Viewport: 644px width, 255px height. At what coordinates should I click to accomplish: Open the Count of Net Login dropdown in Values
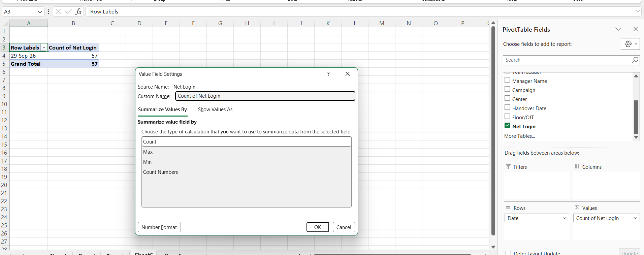pyautogui.click(x=635, y=218)
